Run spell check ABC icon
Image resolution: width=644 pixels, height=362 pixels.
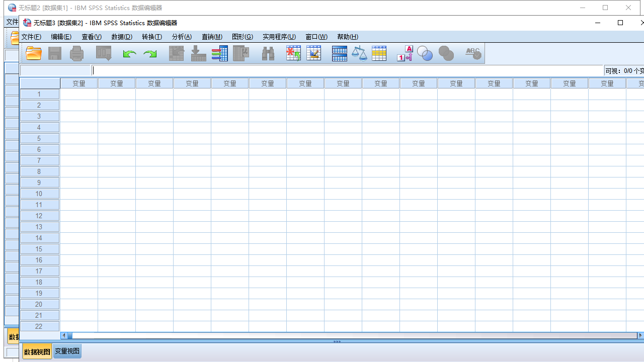[x=473, y=53]
